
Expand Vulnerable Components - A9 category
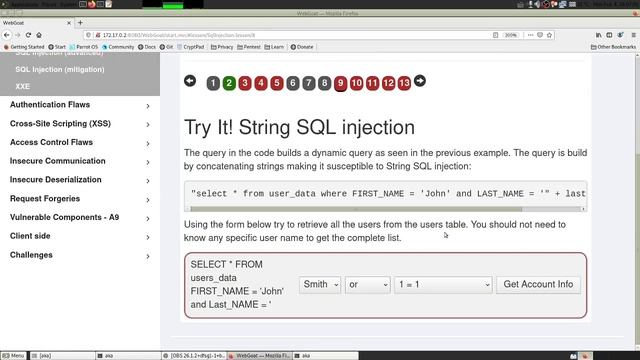pyautogui.click(x=80, y=218)
